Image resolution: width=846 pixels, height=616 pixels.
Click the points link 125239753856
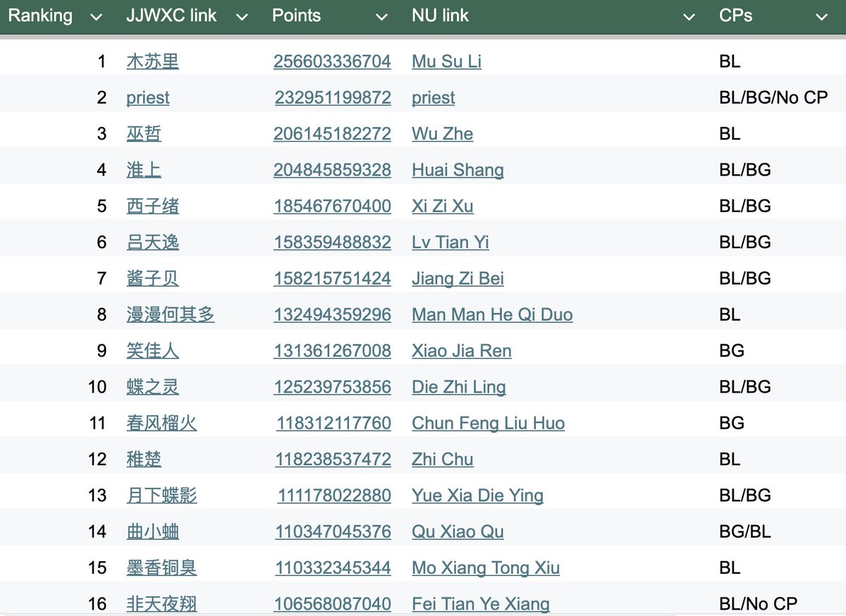[332, 387]
